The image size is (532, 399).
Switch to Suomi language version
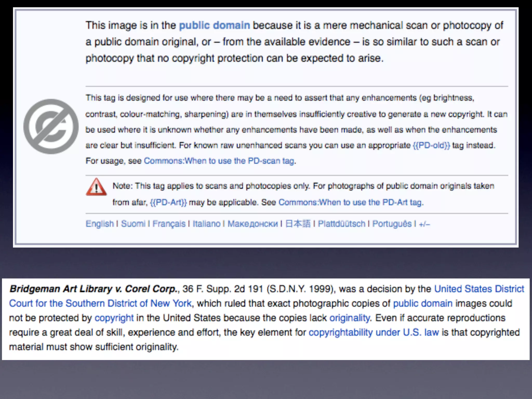click(133, 224)
